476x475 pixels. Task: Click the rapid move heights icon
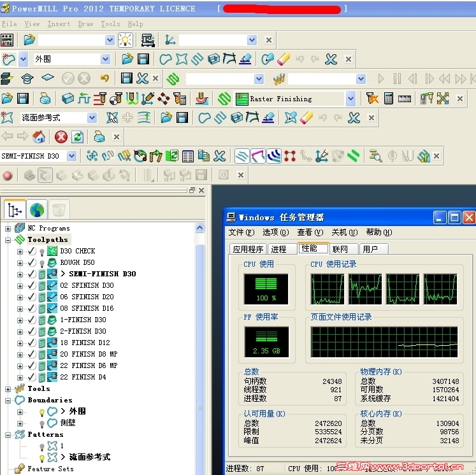(83, 99)
